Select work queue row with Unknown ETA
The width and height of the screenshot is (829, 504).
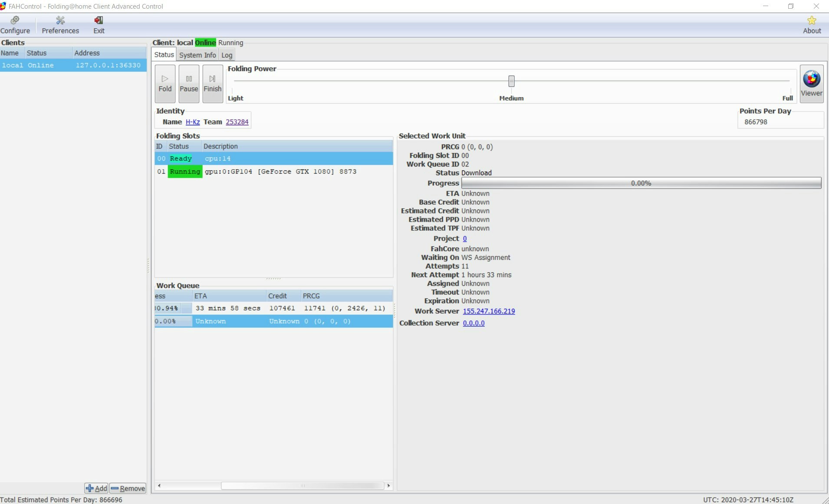click(274, 321)
